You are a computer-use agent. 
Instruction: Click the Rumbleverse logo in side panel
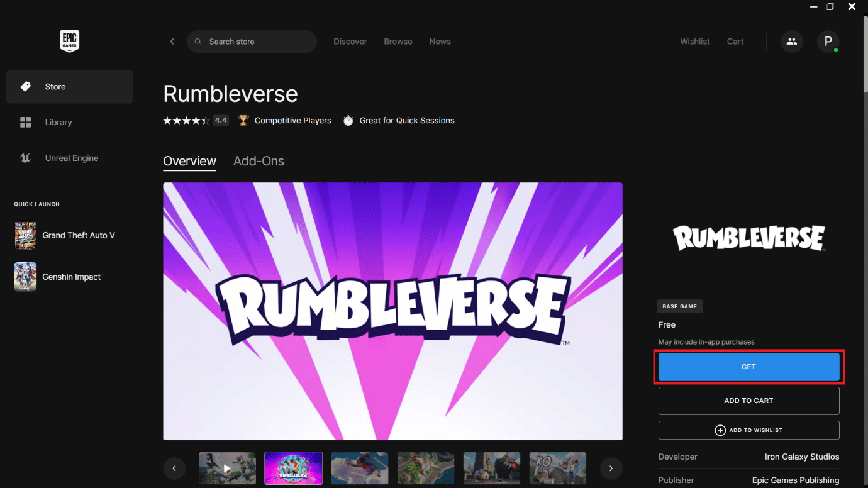tap(748, 238)
